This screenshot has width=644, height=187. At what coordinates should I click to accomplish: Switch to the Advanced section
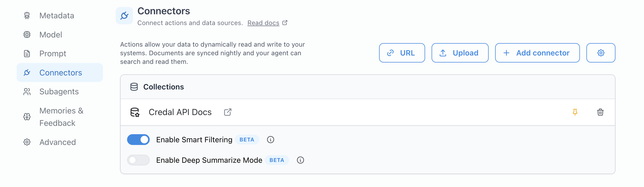pos(57,142)
